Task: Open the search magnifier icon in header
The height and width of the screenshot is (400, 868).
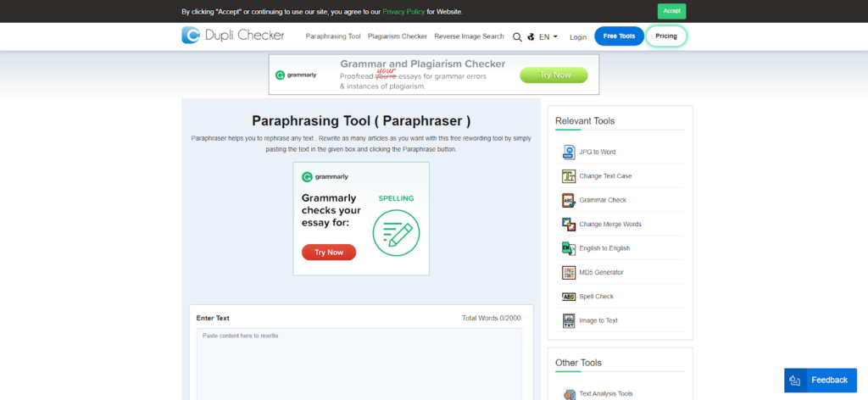Action: (x=517, y=37)
